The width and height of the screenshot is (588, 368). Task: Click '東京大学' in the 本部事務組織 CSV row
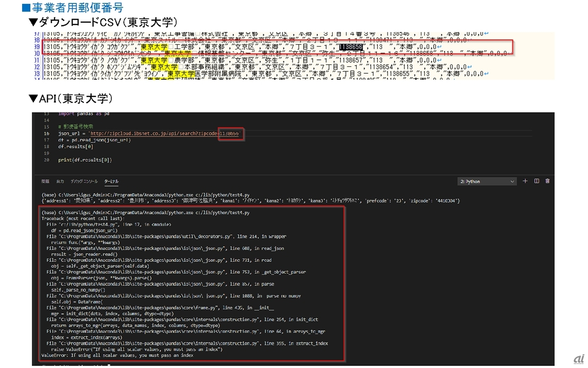click(x=164, y=67)
